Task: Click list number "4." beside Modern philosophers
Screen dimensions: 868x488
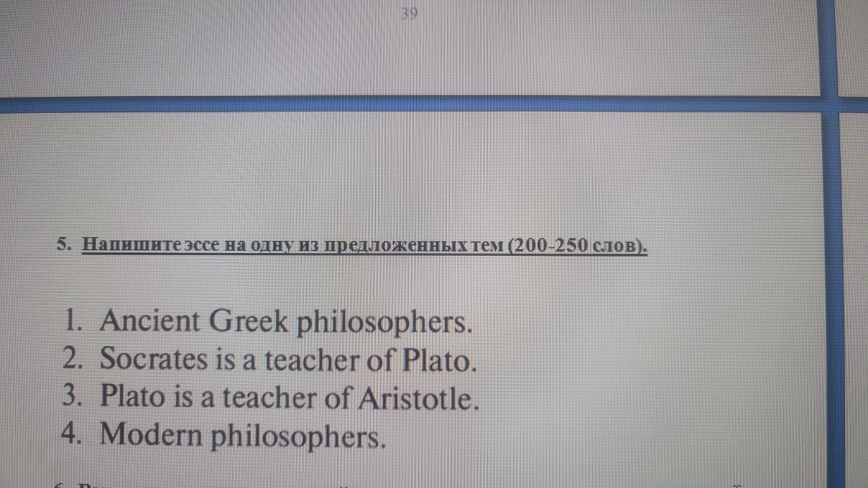Action: click(x=72, y=434)
